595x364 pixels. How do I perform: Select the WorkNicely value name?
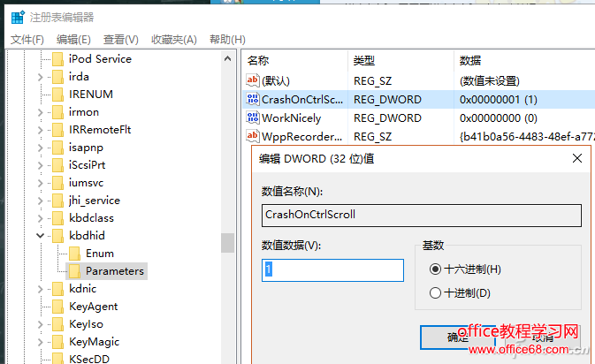[292, 118]
